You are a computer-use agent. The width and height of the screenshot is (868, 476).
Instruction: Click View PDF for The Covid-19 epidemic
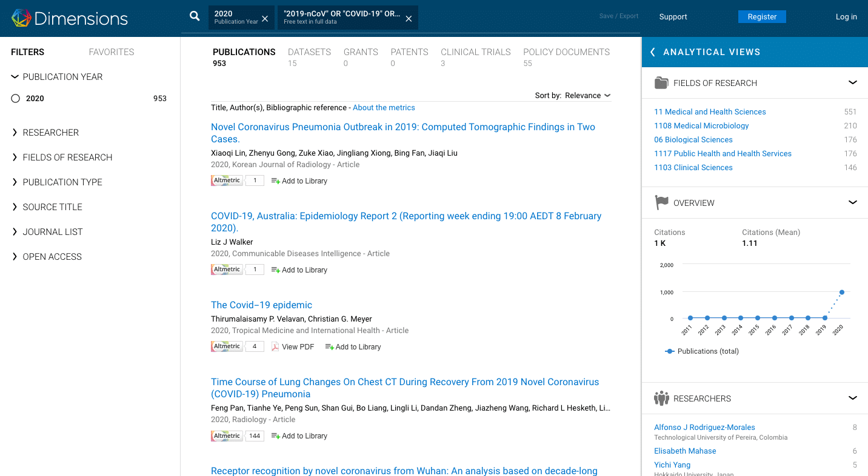[x=292, y=347]
